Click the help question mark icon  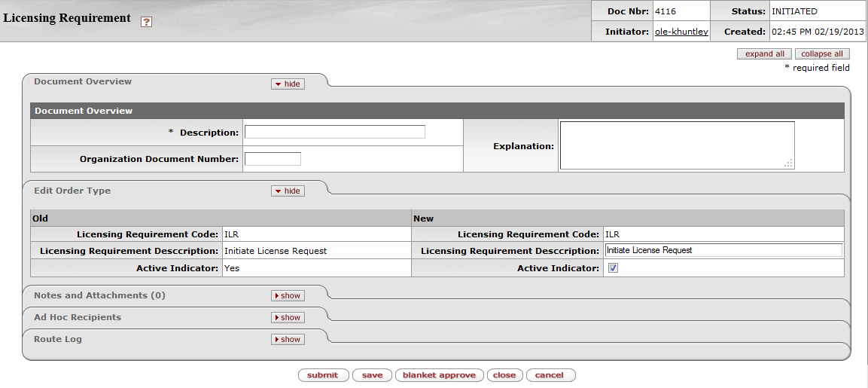(x=147, y=22)
